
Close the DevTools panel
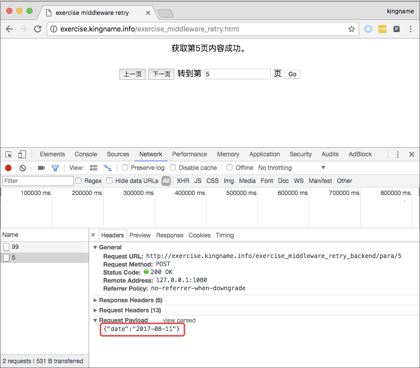pos(411,154)
